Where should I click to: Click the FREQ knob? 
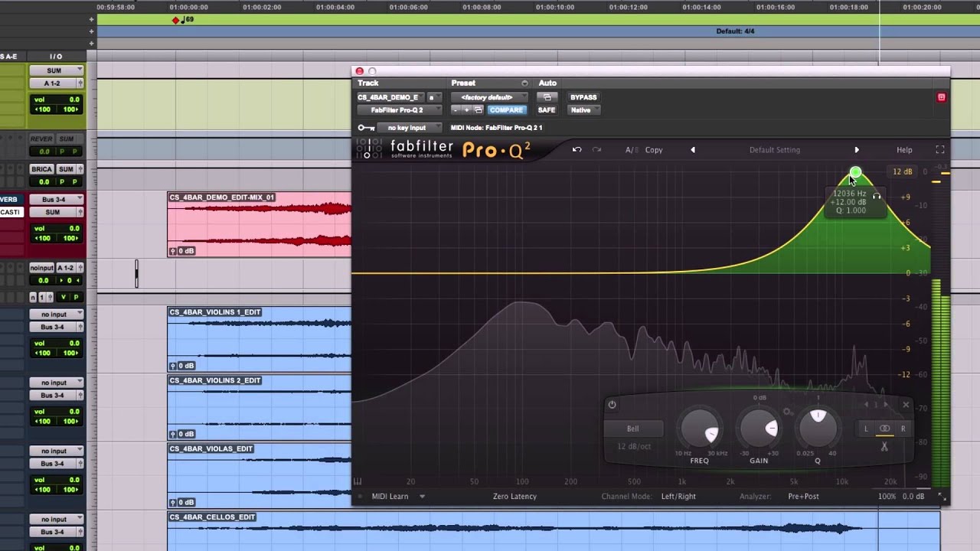click(x=700, y=429)
